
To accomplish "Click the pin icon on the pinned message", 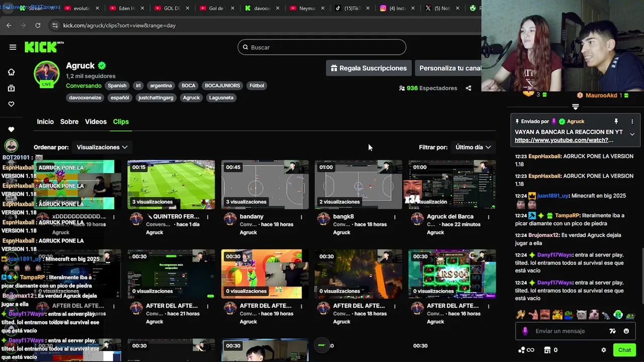I will click(616, 121).
